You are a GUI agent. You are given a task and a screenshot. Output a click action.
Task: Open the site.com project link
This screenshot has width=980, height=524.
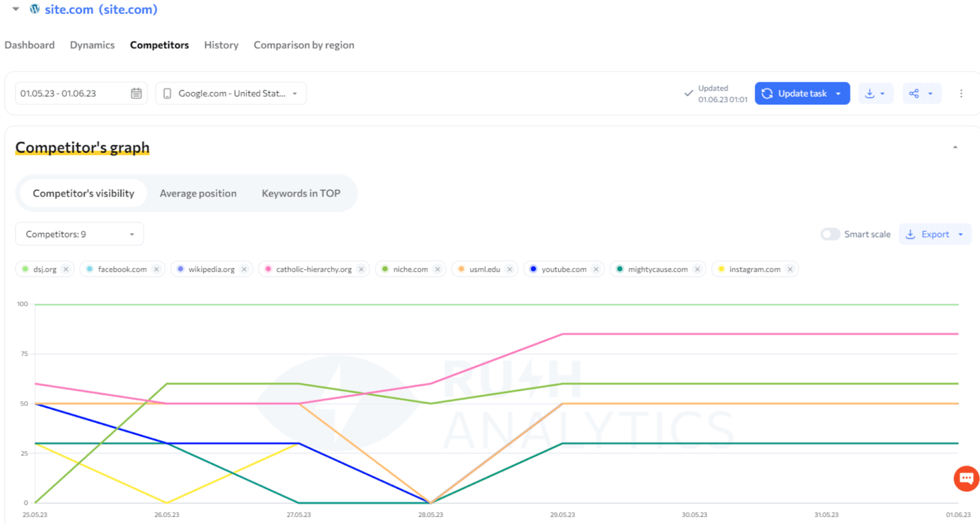point(101,9)
